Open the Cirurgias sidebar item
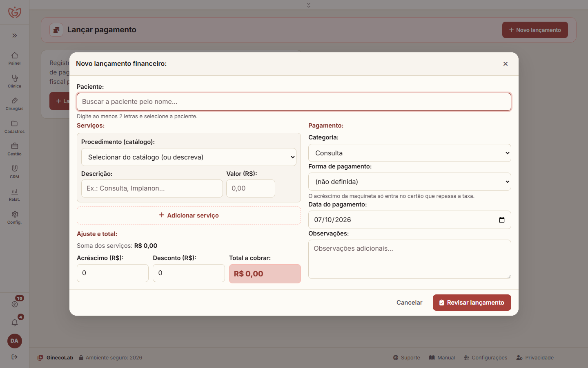This screenshot has width=588, height=368. [15, 104]
